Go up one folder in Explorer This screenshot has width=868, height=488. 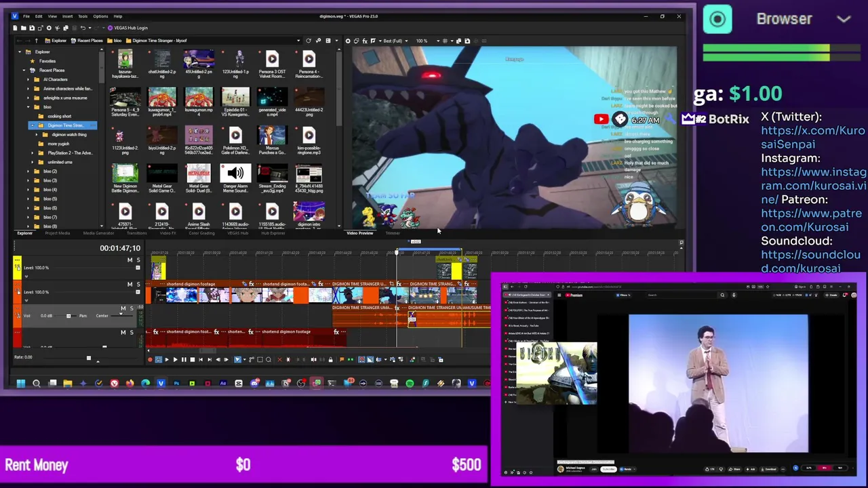[x=36, y=41]
